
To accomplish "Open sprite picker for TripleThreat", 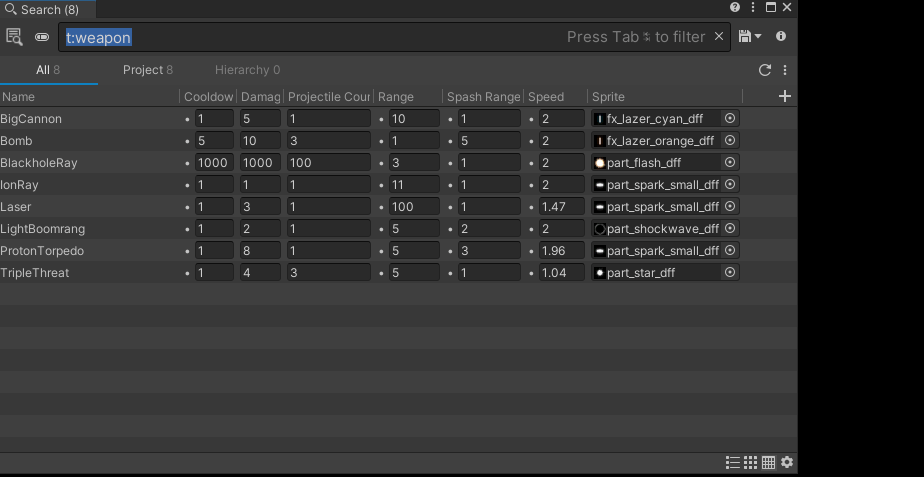I will [x=730, y=272].
